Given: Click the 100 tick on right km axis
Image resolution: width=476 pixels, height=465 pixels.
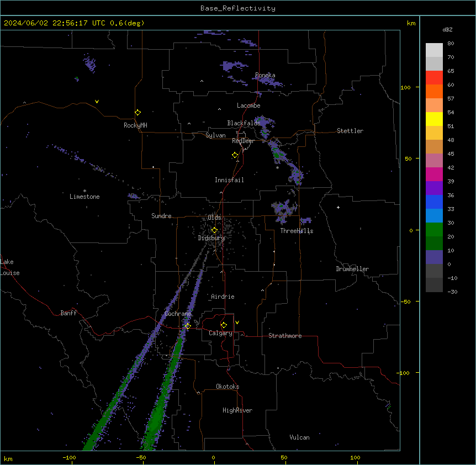Looking at the screenshot, I should click(405, 87).
